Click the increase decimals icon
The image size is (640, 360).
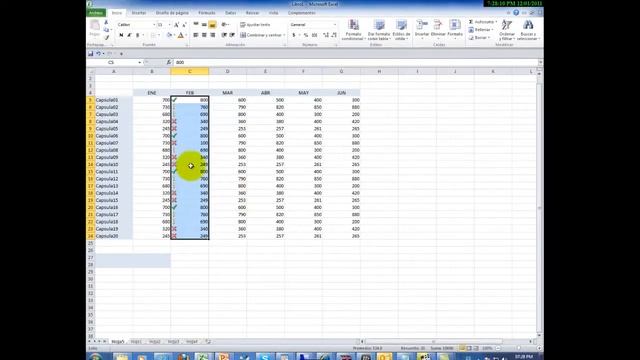click(326, 36)
